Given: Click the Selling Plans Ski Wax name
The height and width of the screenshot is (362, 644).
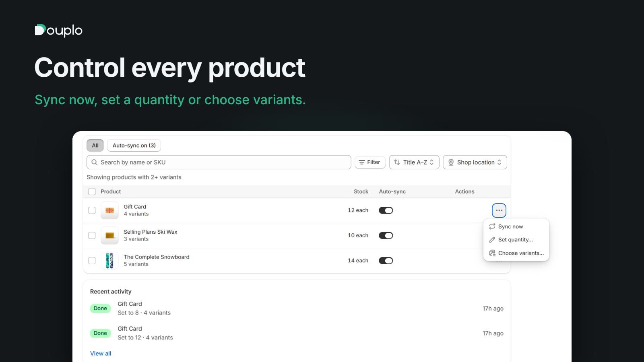Looking at the screenshot, I should (x=151, y=232).
